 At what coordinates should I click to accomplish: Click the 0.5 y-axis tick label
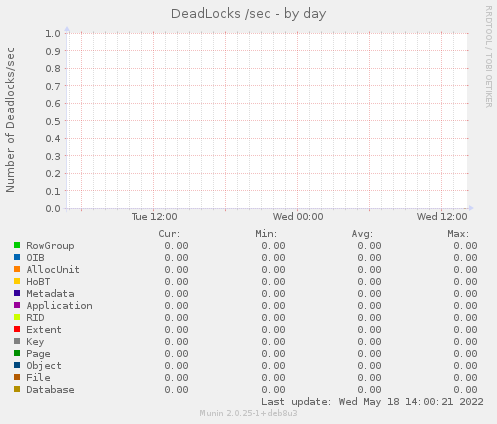pyautogui.click(x=53, y=121)
